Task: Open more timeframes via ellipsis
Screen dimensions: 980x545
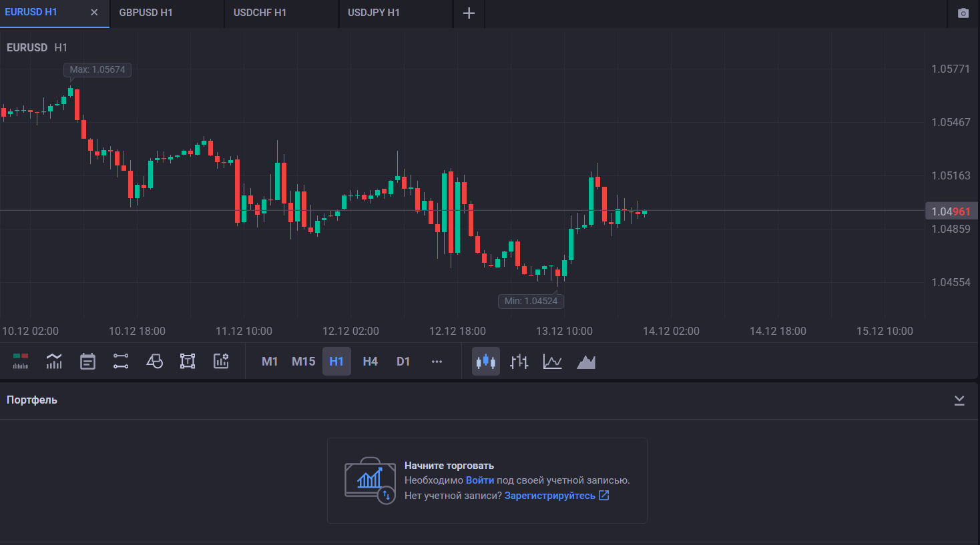Action: [x=437, y=362]
